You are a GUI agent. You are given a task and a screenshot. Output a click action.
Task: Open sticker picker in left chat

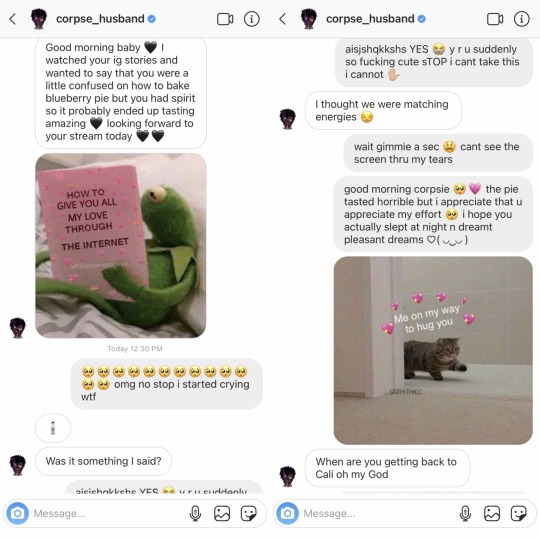[x=249, y=513]
